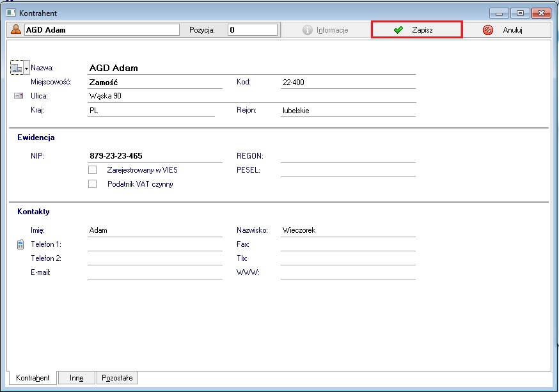
Task: Click the Pozycja field showing 0
Action: [x=253, y=30]
